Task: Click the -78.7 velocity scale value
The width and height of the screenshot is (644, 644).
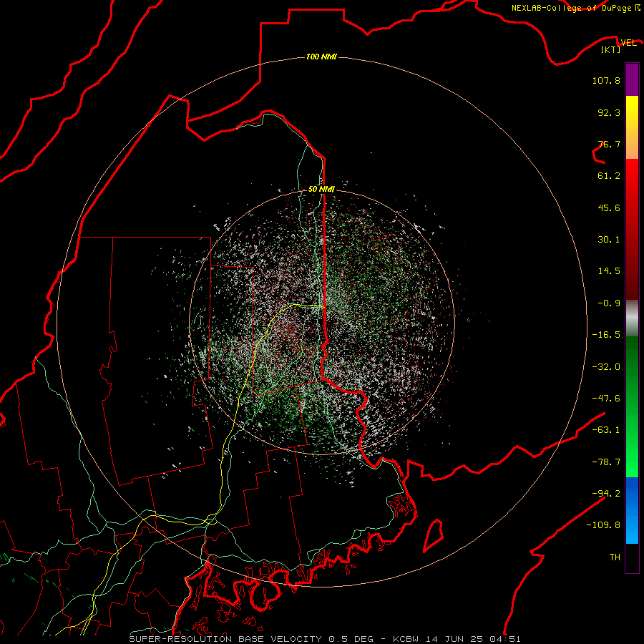Action: point(606,462)
